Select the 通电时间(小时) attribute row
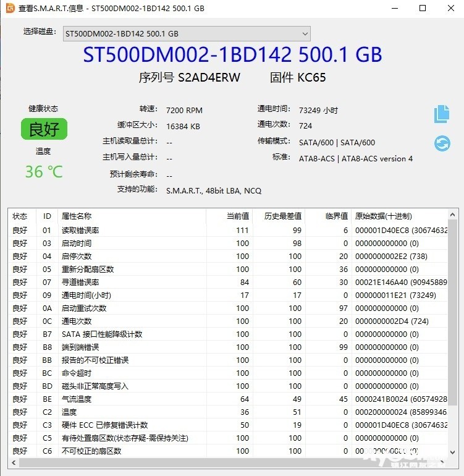The width and height of the screenshot is (464, 476). pos(228,295)
